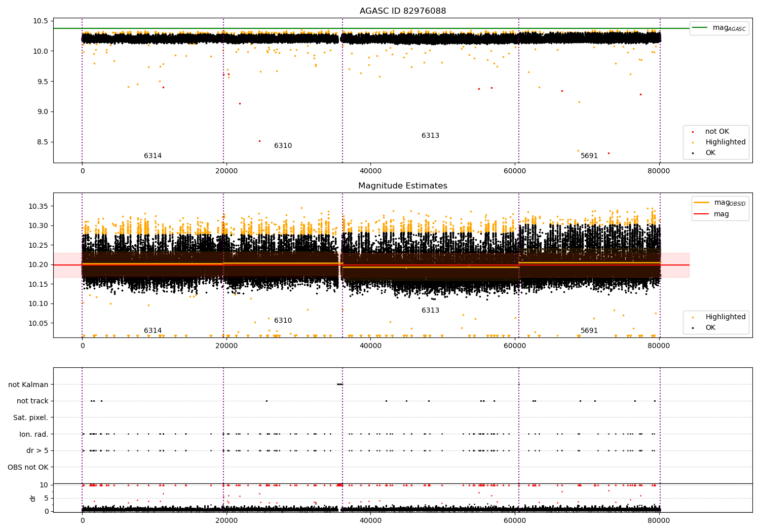Click "Highlighted" in the top plot legend
Image resolution: width=760 pixels, height=532 pixels.
pos(719,142)
